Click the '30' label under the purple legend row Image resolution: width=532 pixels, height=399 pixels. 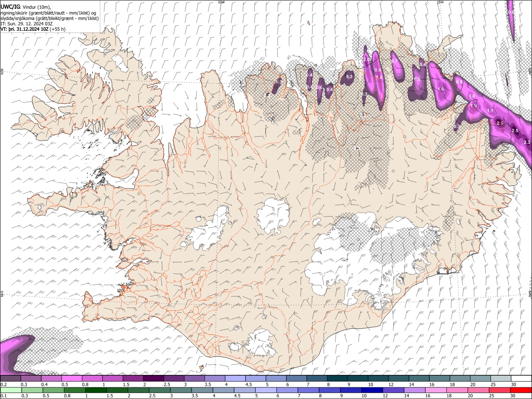(x=514, y=384)
